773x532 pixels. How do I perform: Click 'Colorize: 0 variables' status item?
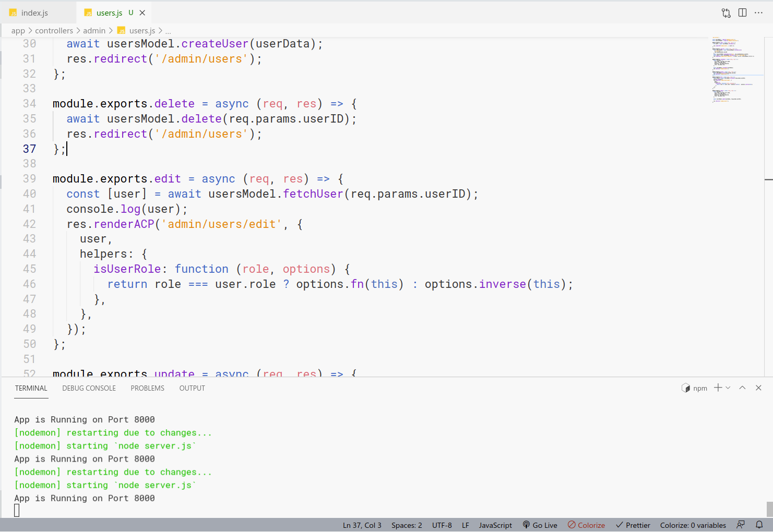693,525
